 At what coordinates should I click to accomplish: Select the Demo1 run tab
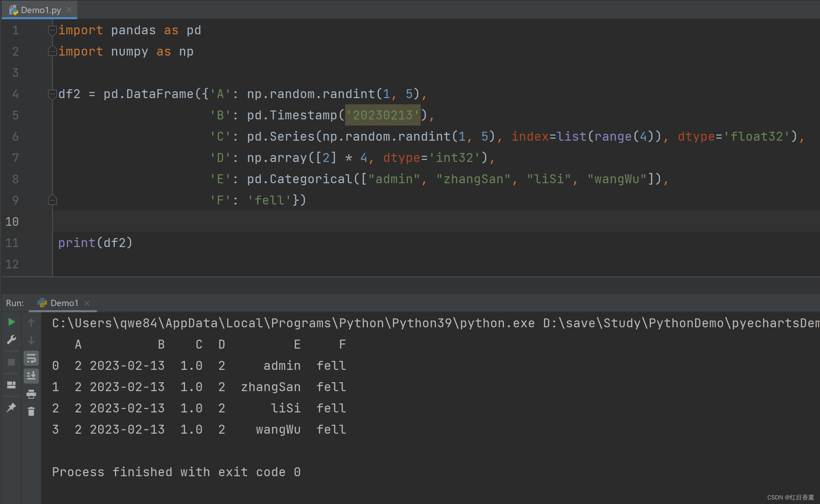(64, 303)
